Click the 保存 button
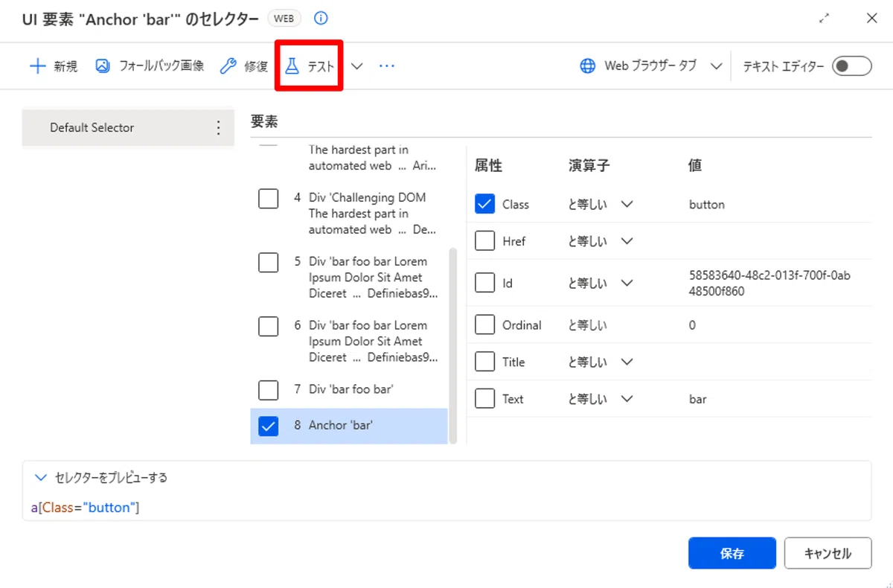893x588 pixels. tap(732, 554)
